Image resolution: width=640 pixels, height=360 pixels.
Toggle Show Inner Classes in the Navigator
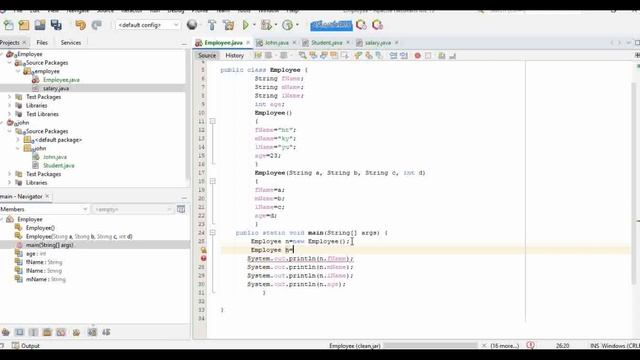(61, 332)
